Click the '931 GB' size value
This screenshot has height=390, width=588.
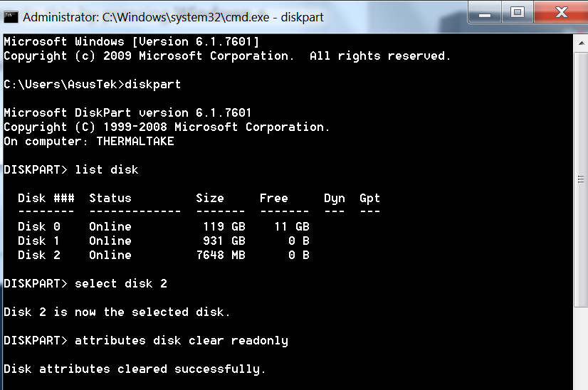click(x=224, y=241)
